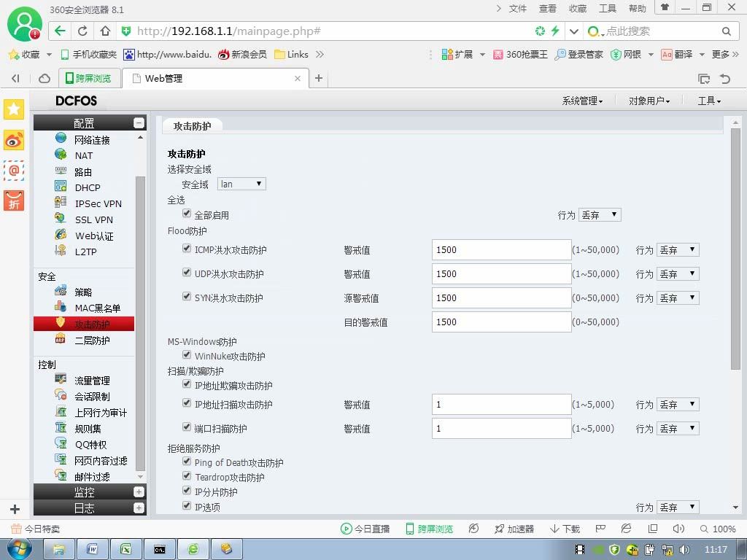The image size is (747, 560).
Task: Open the MAC黑名单 icon entry
Action: (61, 307)
